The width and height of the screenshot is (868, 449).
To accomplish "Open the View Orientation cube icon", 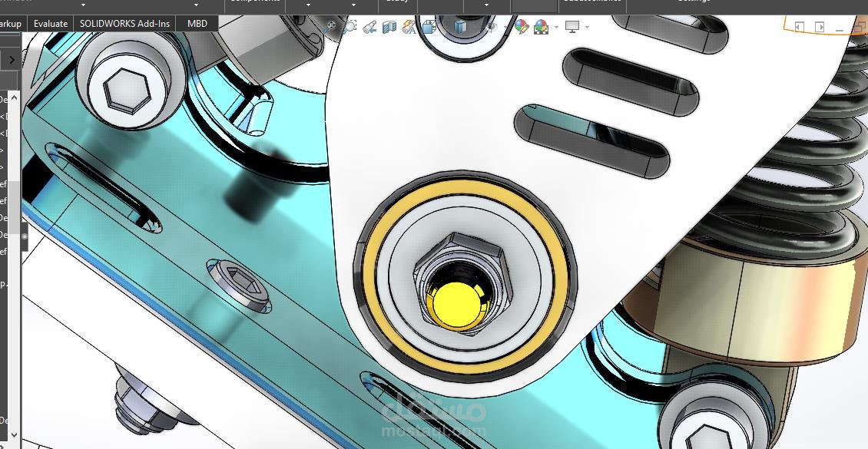I will tap(429, 26).
